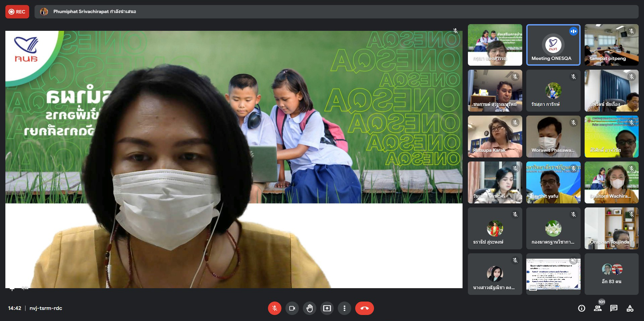The height and width of the screenshot is (321, 644).
Task: Click the Oraphan Toujinda video tile
Action: tap(611, 228)
